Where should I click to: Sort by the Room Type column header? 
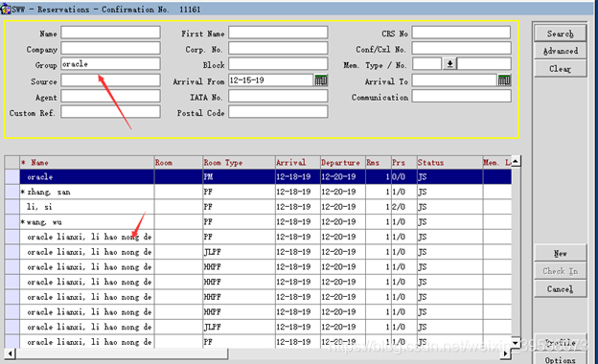click(x=239, y=163)
